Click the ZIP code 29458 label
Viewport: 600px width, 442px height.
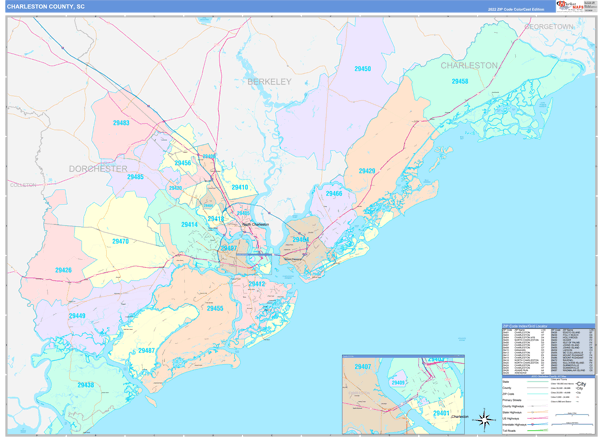pos(459,82)
